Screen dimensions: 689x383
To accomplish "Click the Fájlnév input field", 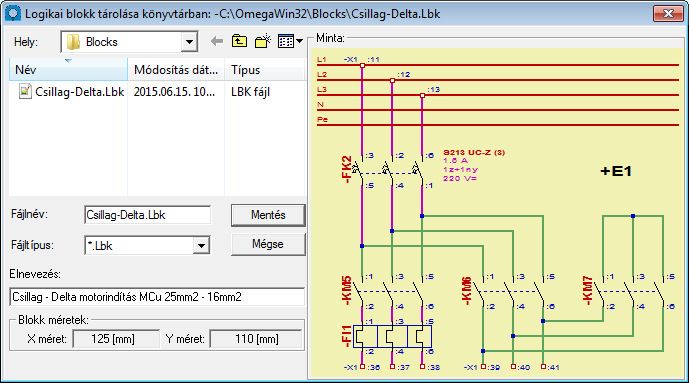I will click(147, 215).
